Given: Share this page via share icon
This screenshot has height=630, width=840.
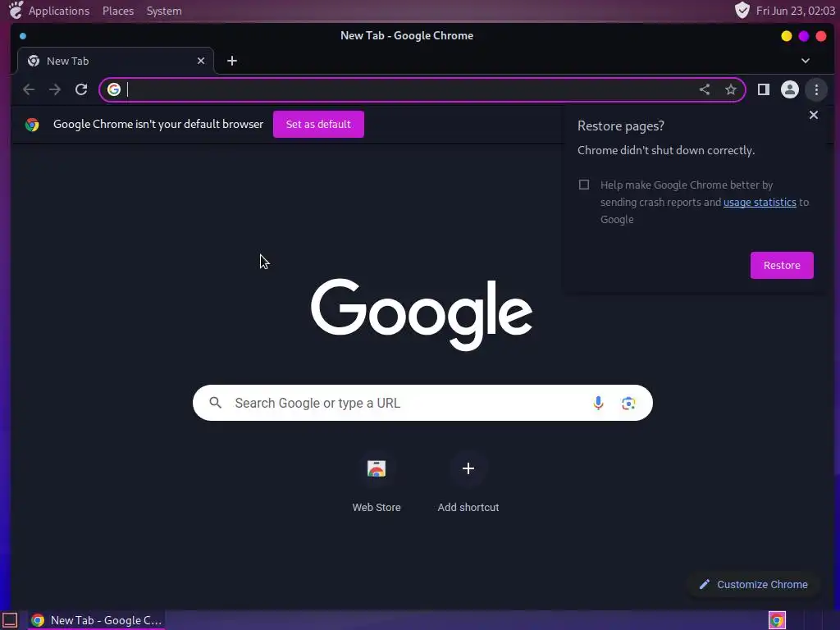Looking at the screenshot, I should [705, 89].
